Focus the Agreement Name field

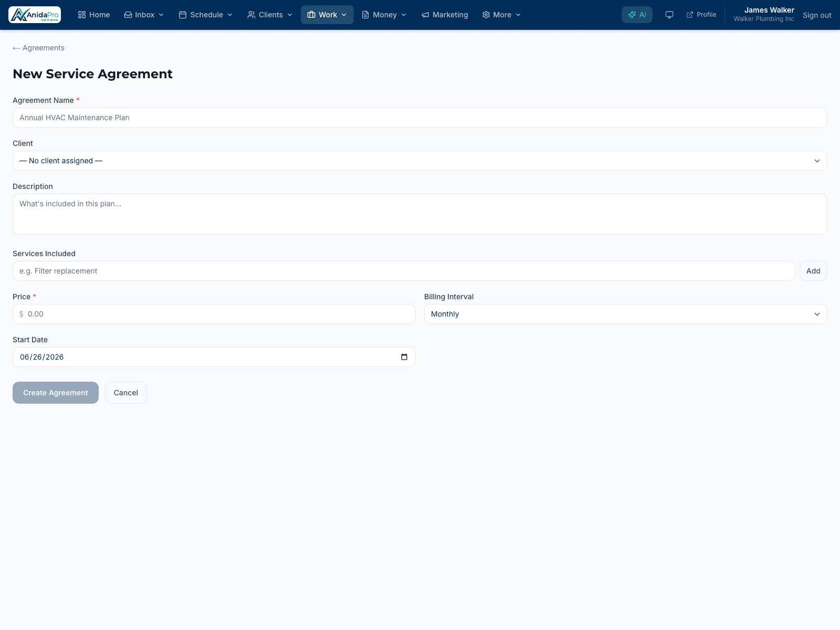[x=420, y=118]
